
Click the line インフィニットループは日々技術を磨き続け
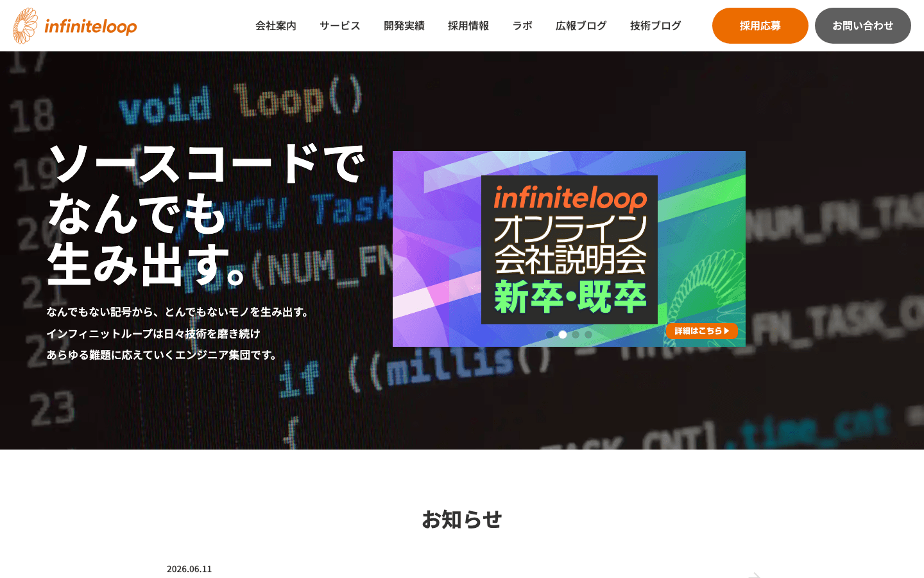(153, 333)
